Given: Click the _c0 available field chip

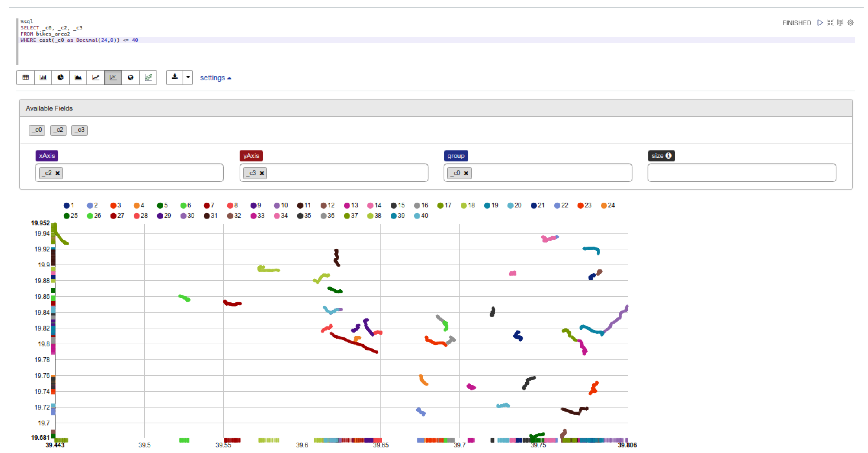Looking at the screenshot, I should point(37,130).
